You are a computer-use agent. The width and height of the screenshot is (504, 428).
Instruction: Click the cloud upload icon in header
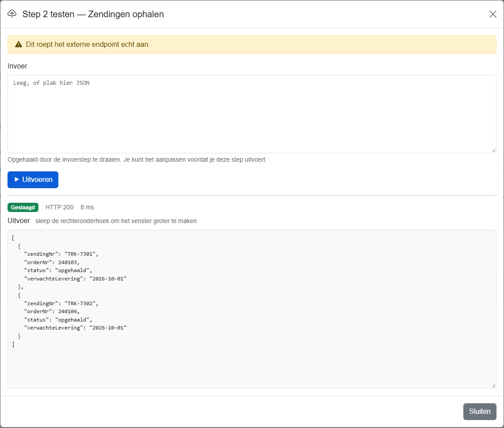pos(12,14)
